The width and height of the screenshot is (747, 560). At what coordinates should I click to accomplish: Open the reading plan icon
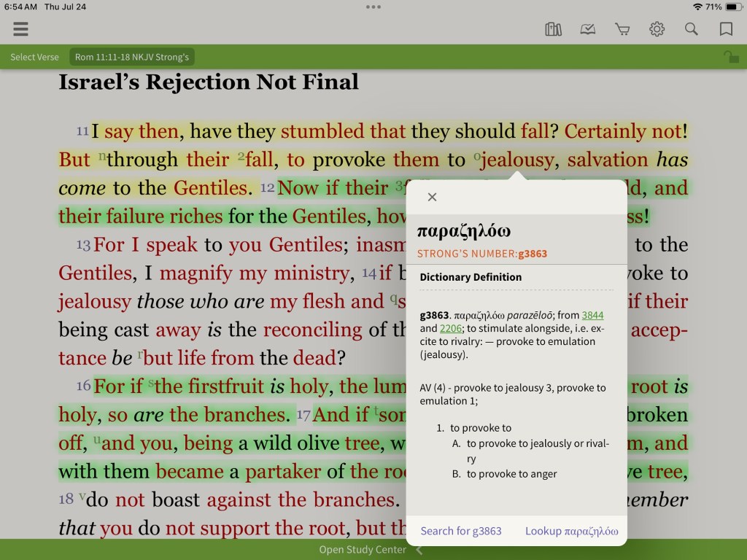point(588,29)
